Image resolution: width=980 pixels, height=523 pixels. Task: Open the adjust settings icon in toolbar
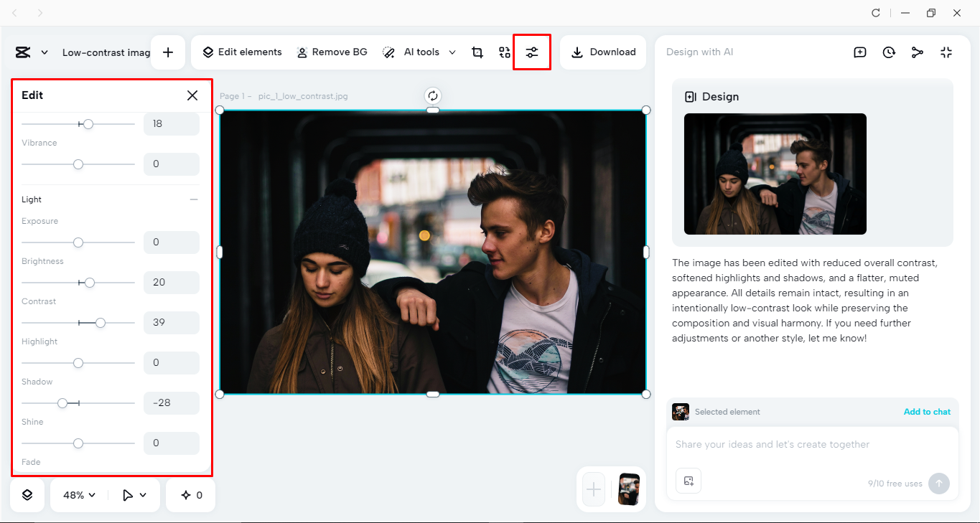click(x=532, y=52)
